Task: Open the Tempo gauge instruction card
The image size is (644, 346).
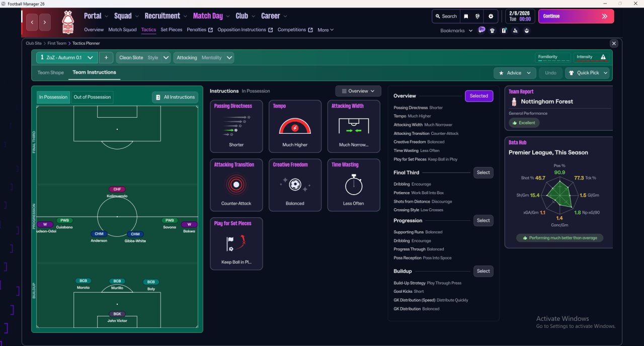Action: pos(295,126)
